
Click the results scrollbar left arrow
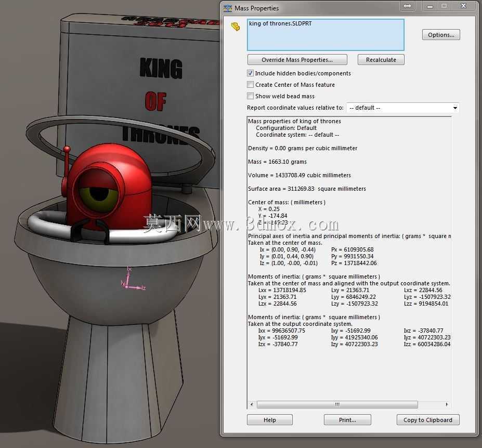coord(252,404)
